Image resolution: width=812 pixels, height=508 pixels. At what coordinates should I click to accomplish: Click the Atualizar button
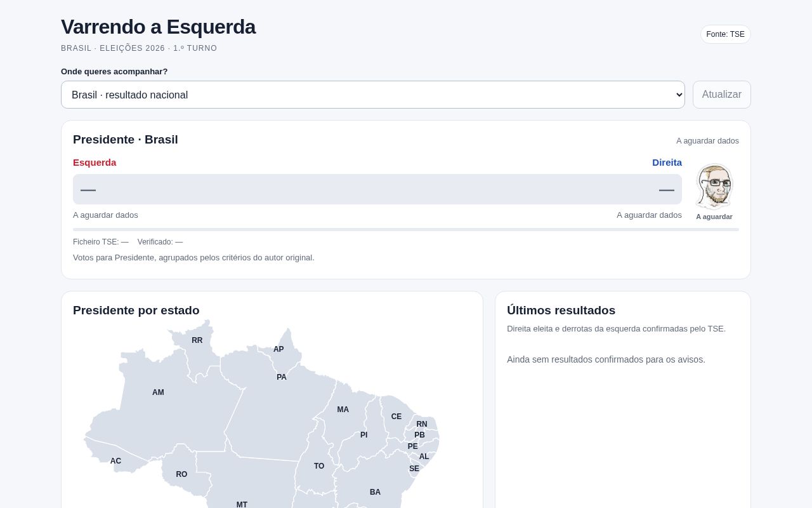[722, 95]
